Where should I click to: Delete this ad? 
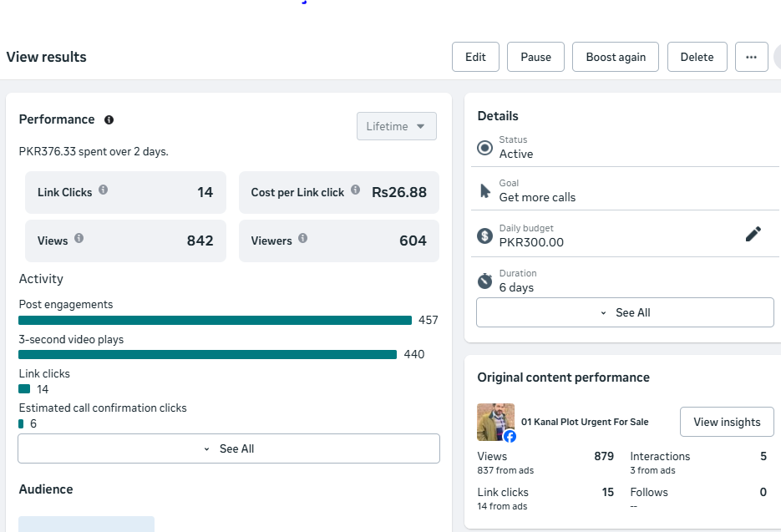[x=697, y=57]
